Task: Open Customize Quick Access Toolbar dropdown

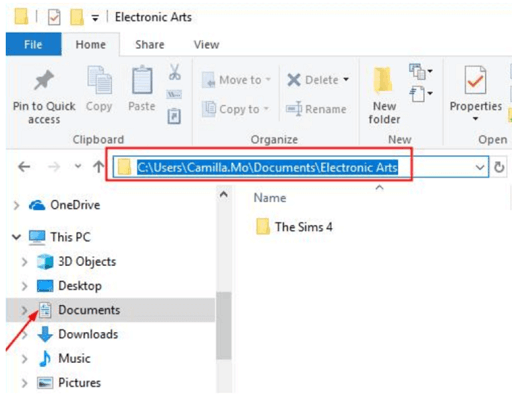Action: (x=95, y=18)
